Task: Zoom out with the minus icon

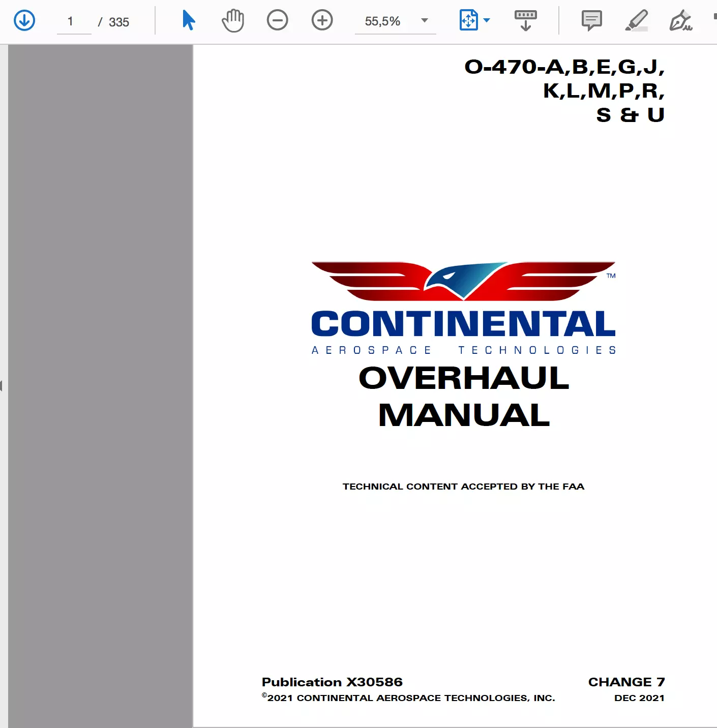Action: [x=277, y=21]
